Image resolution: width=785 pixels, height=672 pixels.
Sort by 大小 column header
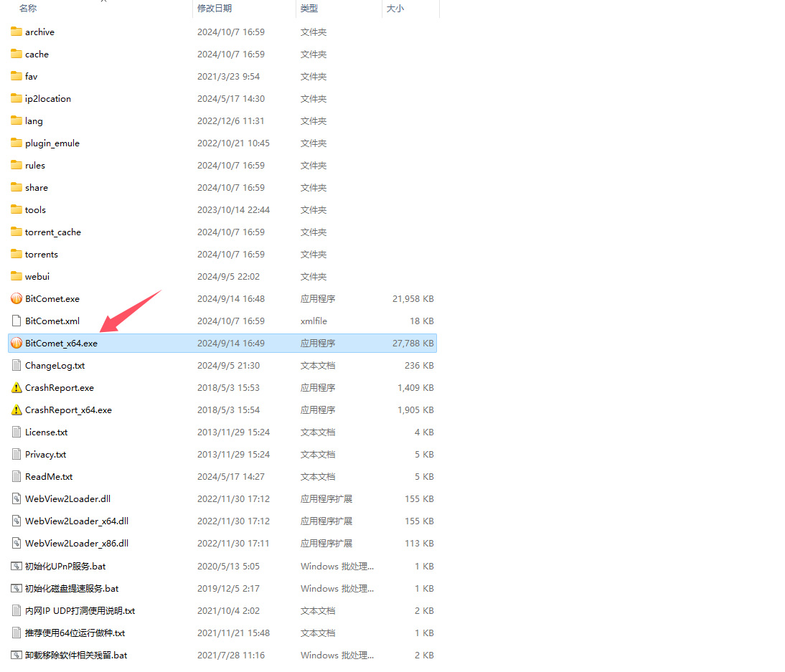point(395,9)
